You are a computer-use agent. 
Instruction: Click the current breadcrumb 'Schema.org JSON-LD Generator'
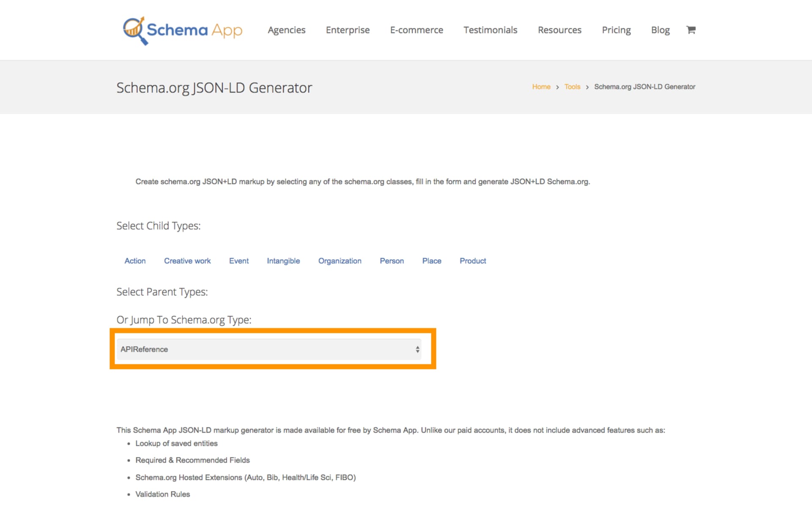[645, 87]
